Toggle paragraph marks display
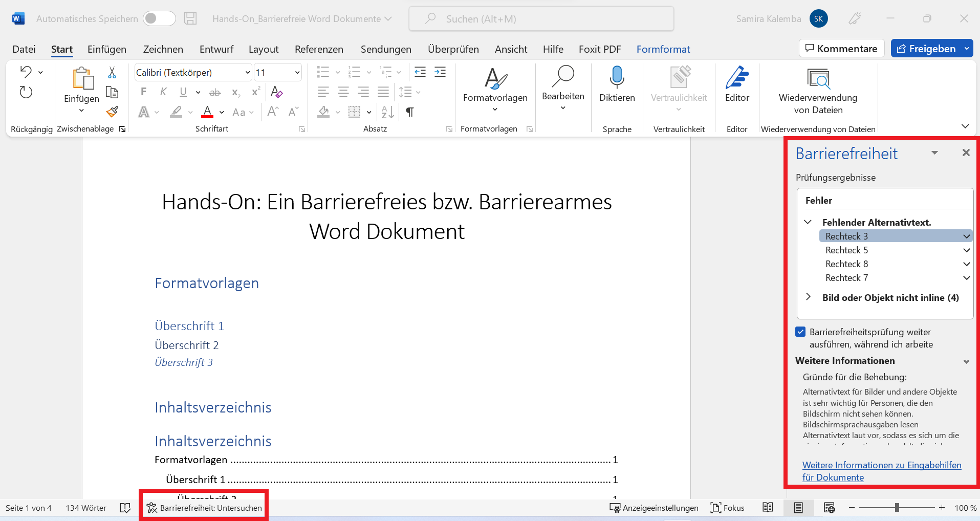Screen dimensions: 980x521 (409, 112)
